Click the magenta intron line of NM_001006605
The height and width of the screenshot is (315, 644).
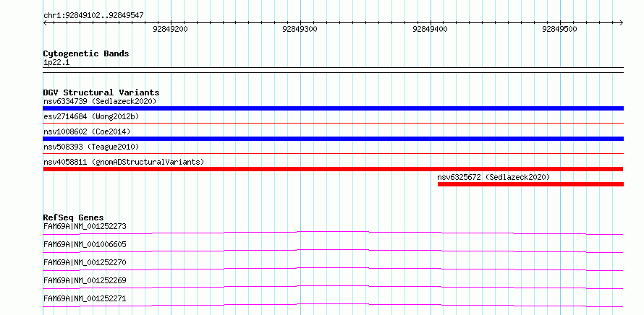[x=333, y=250]
